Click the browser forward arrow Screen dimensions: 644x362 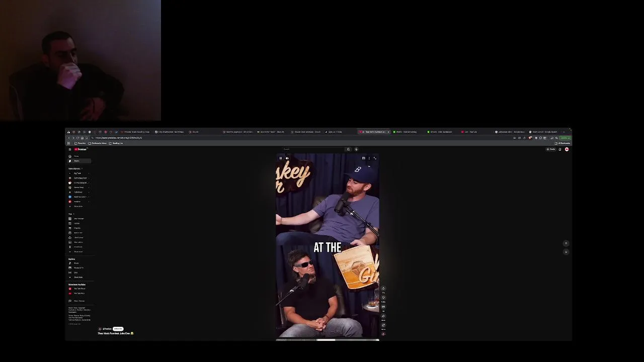73,138
